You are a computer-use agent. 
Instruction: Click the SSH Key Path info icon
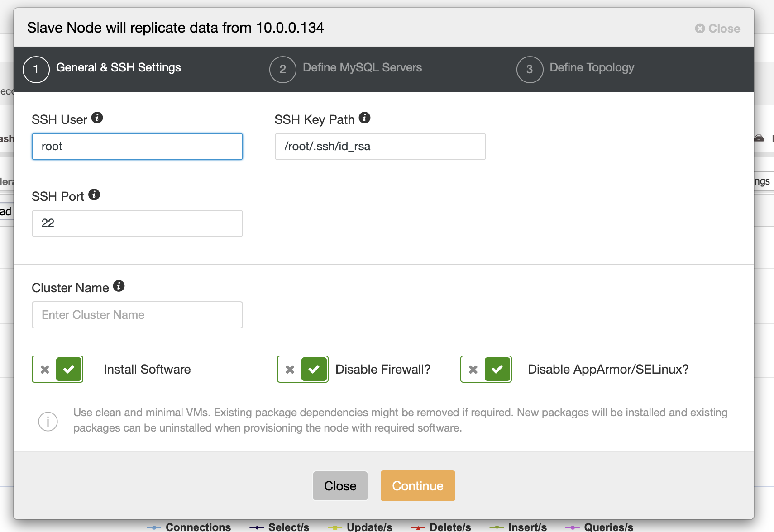pyautogui.click(x=364, y=118)
